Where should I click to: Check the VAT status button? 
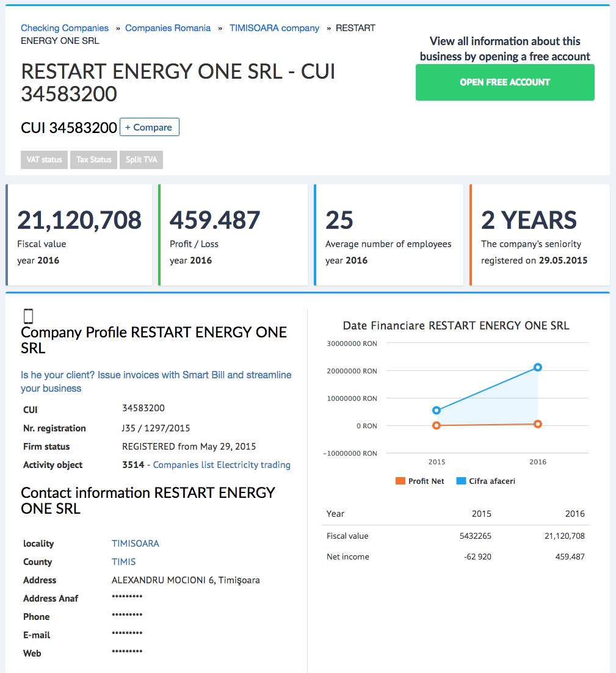pos(44,160)
